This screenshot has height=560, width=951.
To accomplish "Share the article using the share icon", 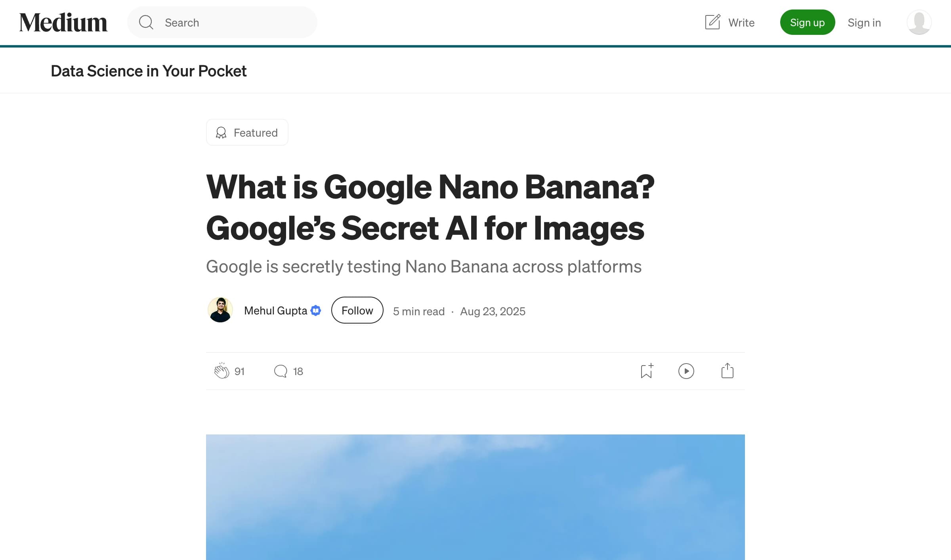I will (727, 371).
